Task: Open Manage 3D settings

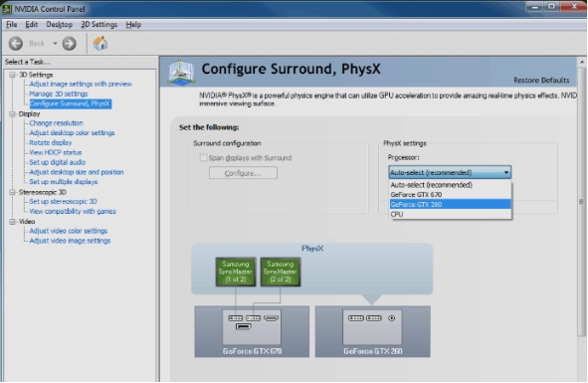Action: coord(59,94)
